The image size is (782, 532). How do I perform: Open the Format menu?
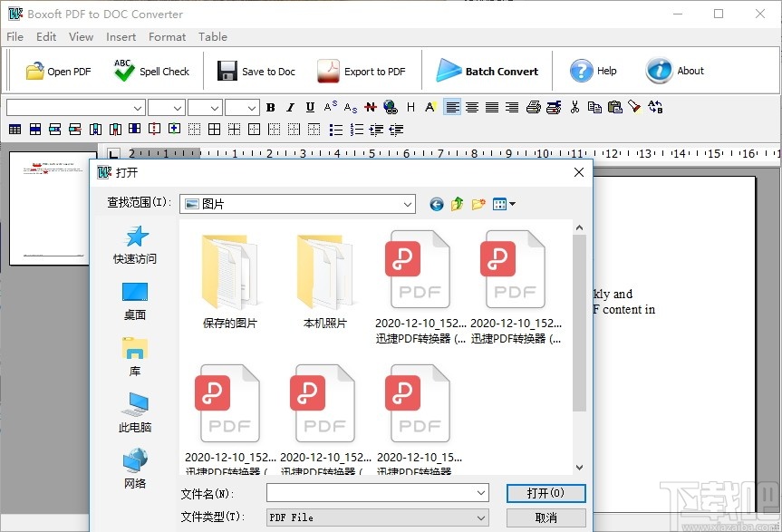(x=167, y=37)
